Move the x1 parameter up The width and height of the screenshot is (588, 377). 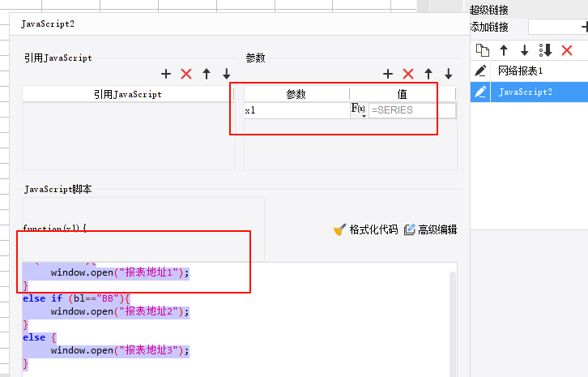[x=428, y=74]
